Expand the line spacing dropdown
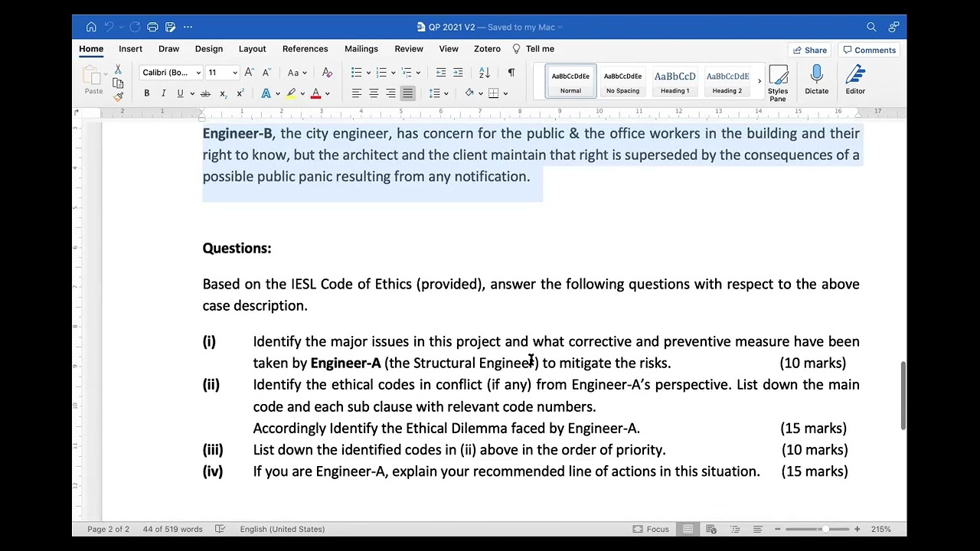The width and height of the screenshot is (980, 551). pos(446,93)
